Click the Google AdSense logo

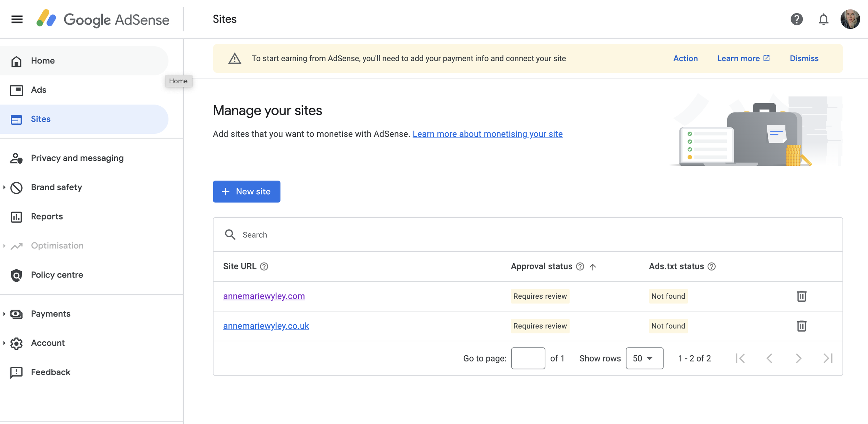click(103, 19)
